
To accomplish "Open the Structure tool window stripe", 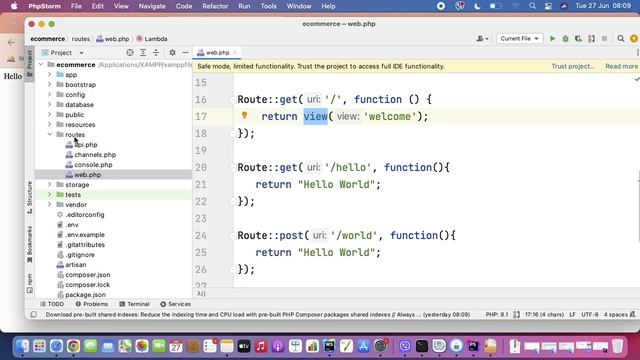I will point(29,198).
